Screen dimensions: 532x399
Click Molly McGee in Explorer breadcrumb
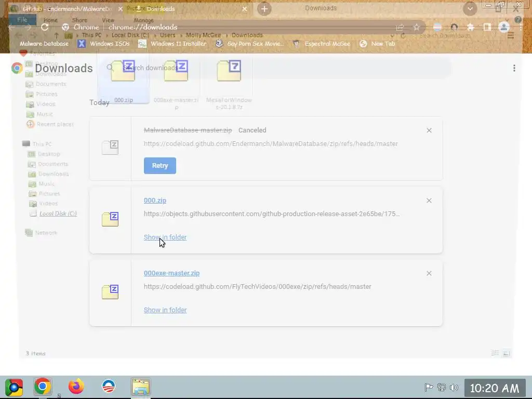coord(203,35)
